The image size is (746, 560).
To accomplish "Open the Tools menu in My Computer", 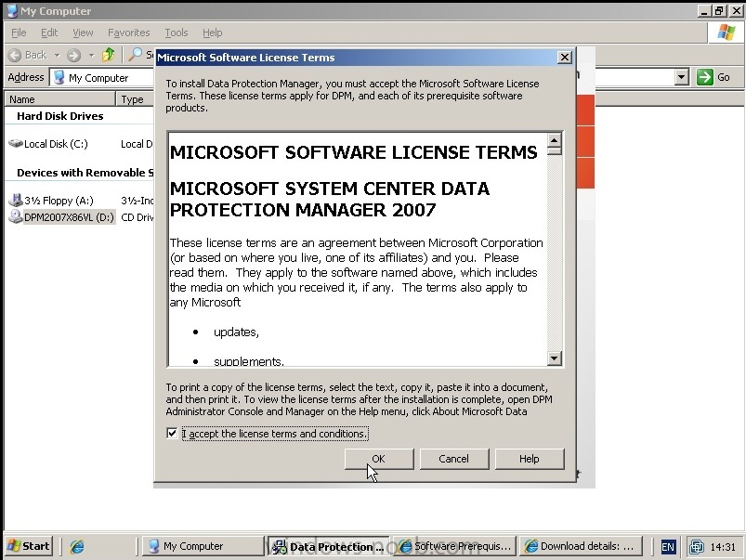I will click(176, 33).
